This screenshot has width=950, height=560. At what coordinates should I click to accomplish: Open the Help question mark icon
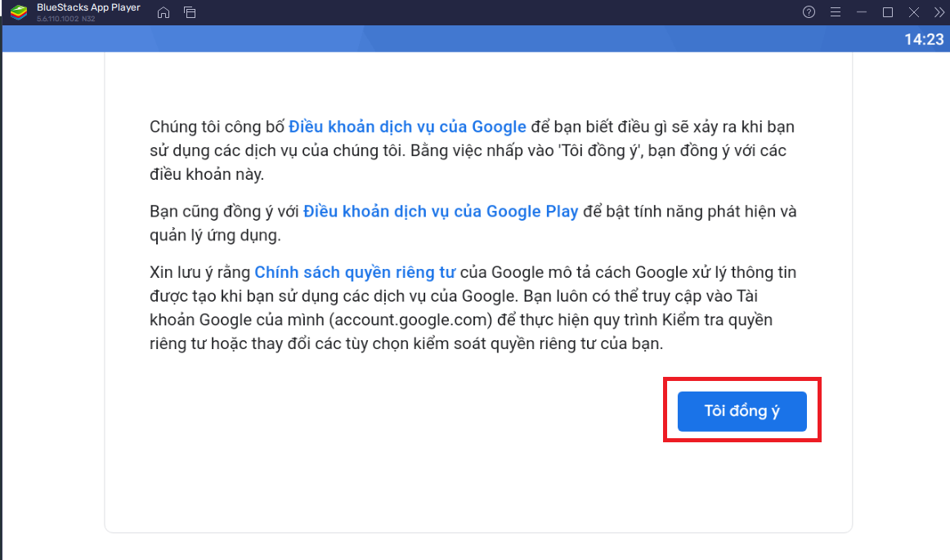[x=809, y=12]
